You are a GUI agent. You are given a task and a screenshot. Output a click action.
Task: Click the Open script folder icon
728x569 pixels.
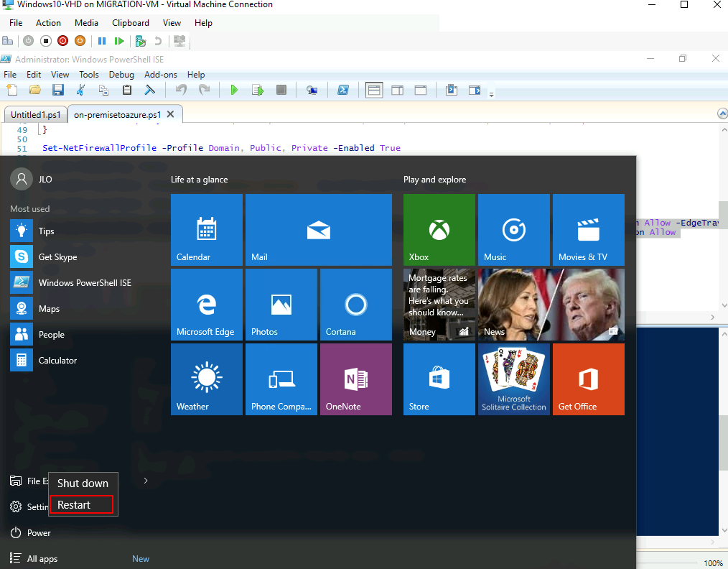(x=35, y=90)
